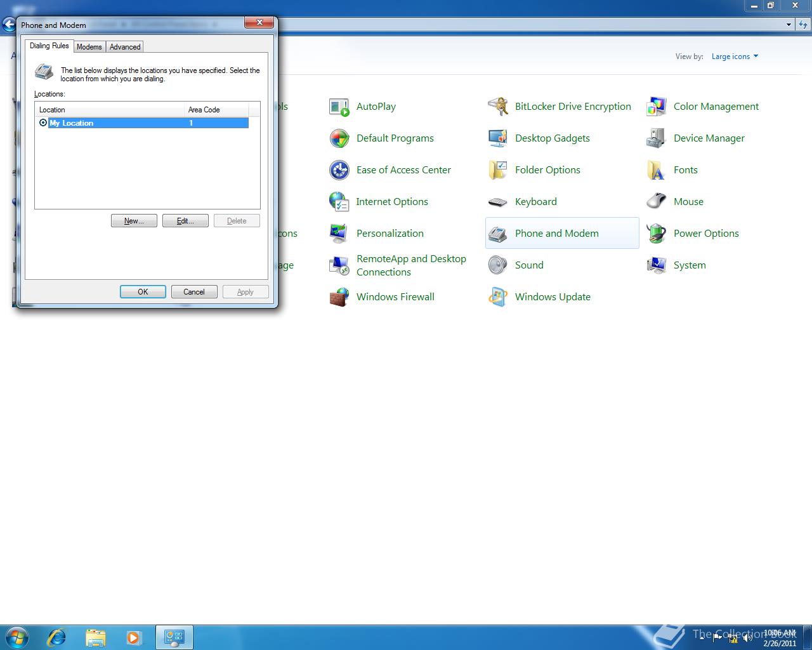The width and height of the screenshot is (812, 650).
Task: Open the Power Options icon
Action: click(657, 234)
